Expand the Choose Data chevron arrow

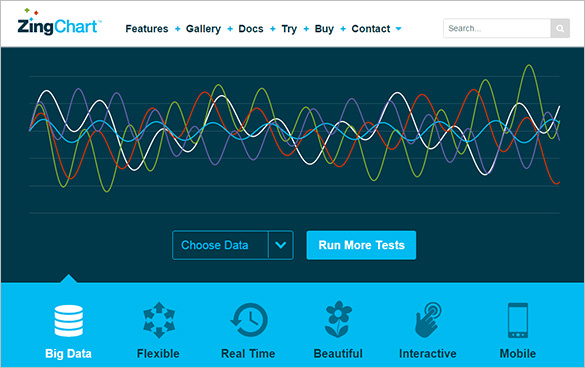click(x=281, y=245)
